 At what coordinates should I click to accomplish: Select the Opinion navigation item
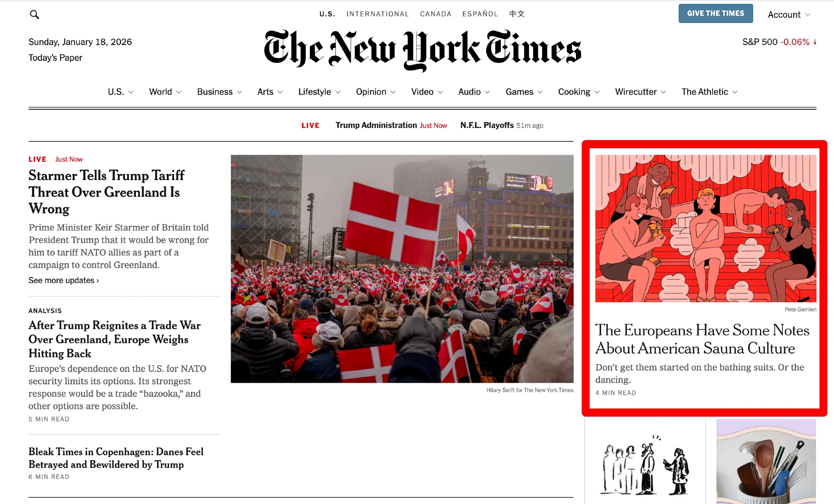click(371, 92)
